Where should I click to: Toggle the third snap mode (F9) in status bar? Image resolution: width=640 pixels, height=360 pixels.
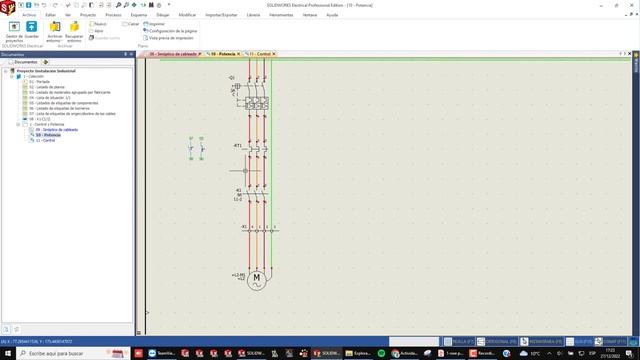click(x=541, y=341)
